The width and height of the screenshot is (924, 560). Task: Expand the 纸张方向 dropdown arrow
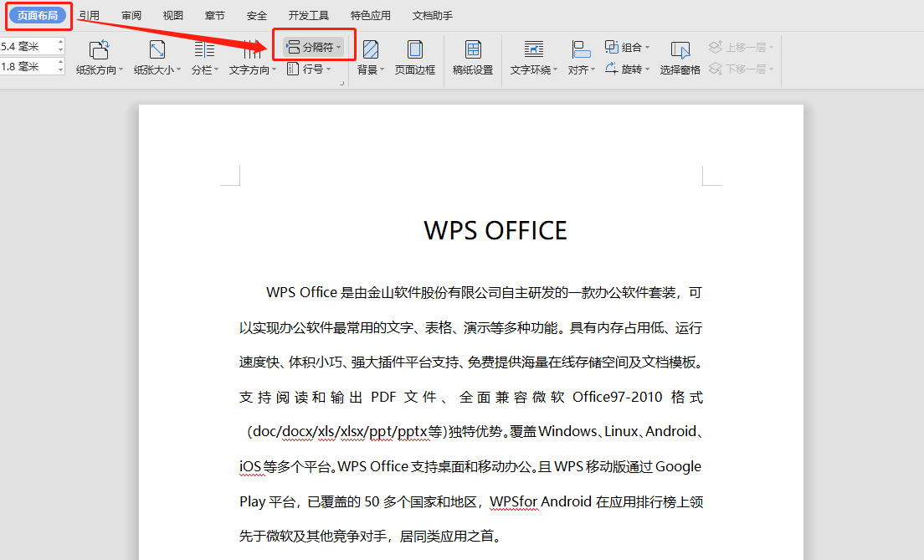(x=121, y=69)
